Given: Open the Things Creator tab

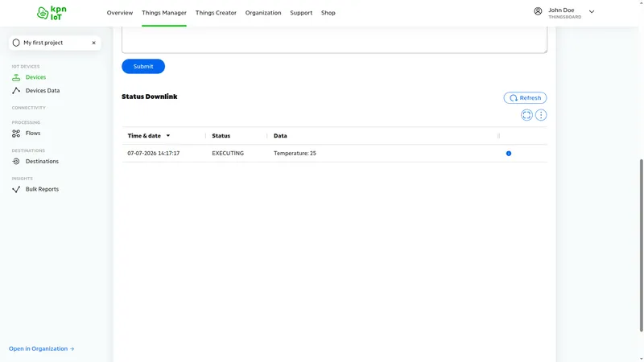Looking at the screenshot, I should point(216,13).
